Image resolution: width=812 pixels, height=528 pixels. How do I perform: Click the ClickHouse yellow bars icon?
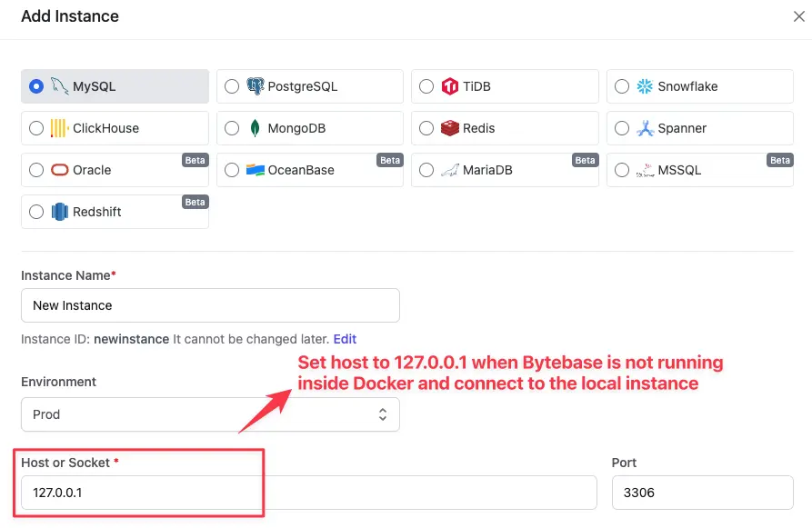pyautogui.click(x=59, y=128)
